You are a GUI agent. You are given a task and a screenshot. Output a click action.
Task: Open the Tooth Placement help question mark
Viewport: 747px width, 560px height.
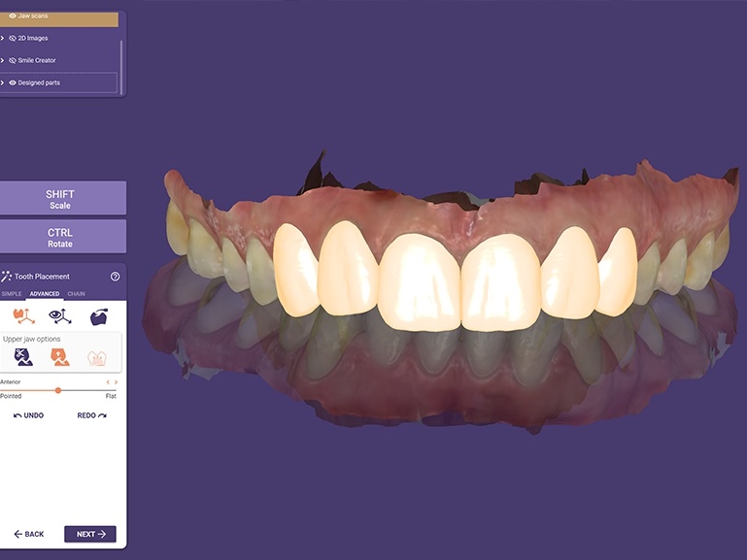point(115,277)
